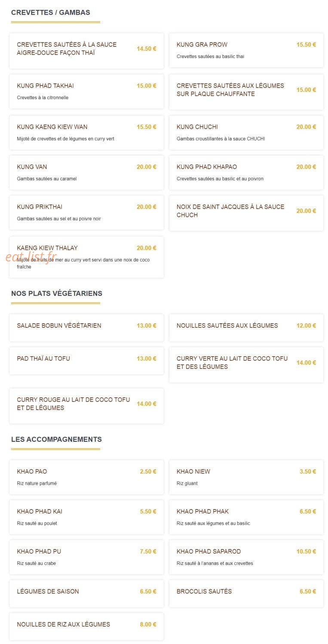The image size is (328, 644).
Task: Select the Kung Gra Prow dish card
Action: point(246,50)
